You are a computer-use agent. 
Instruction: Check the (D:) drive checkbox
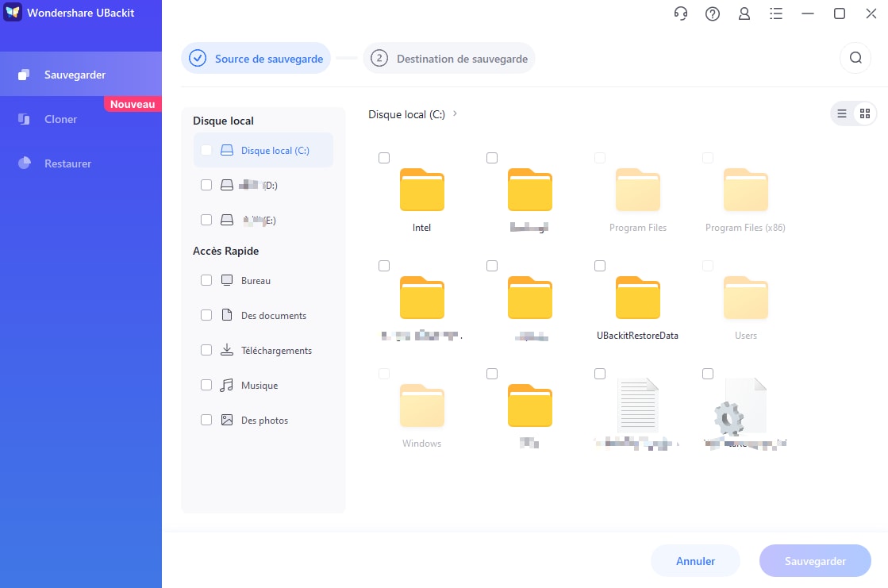point(206,185)
